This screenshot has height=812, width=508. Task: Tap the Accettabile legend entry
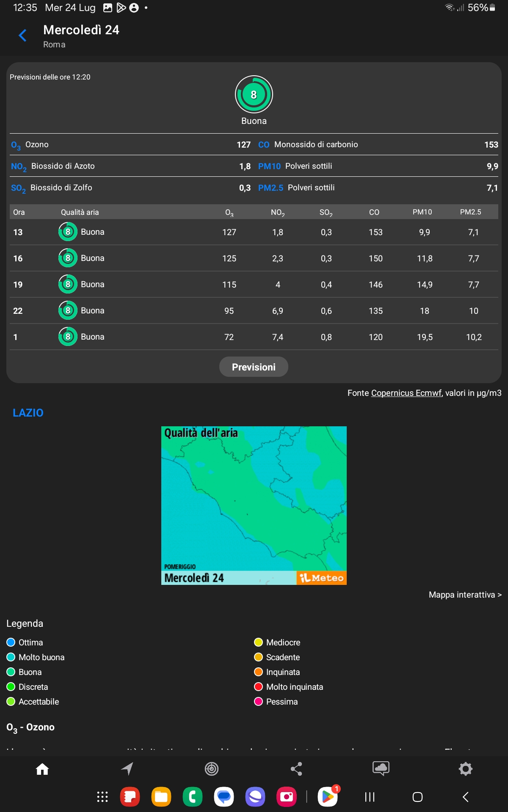coord(33,702)
